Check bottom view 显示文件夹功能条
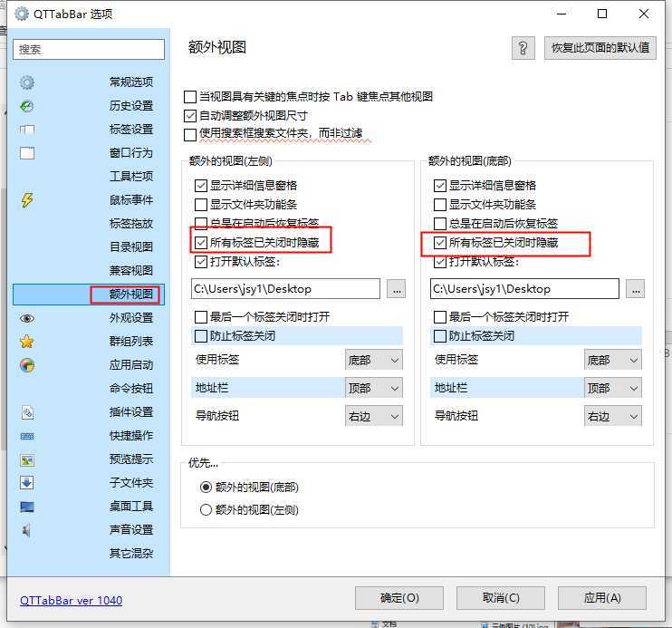This screenshot has height=628, width=672. tap(440, 205)
